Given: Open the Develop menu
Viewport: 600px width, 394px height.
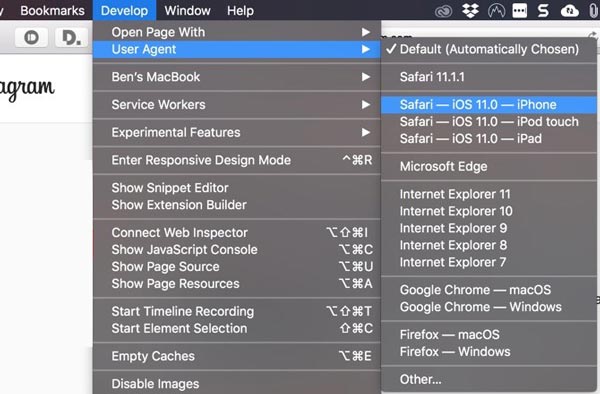Looking at the screenshot, I should tap(124, 10).
